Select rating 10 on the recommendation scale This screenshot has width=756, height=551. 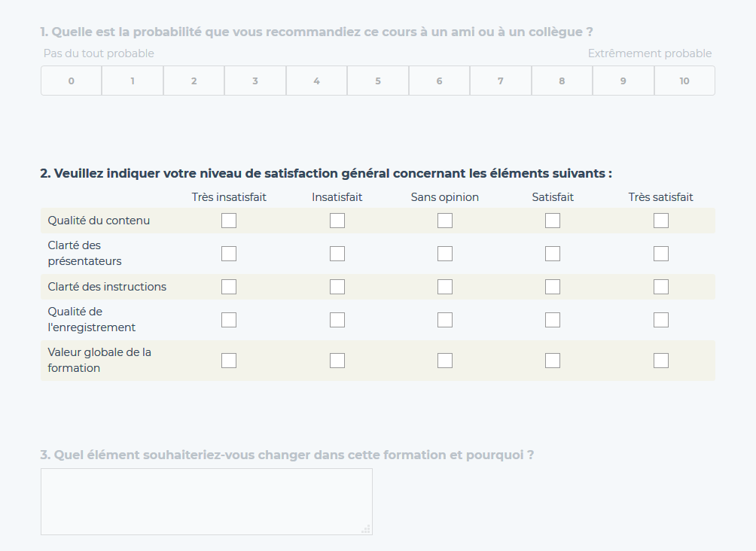tap(684, 80)
